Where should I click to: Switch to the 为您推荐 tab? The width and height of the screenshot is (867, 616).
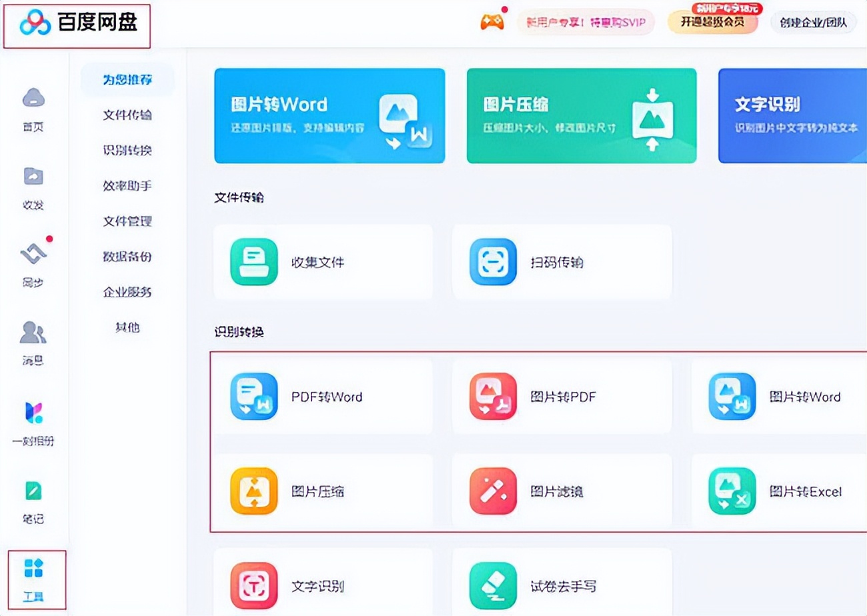coord(127,79)
